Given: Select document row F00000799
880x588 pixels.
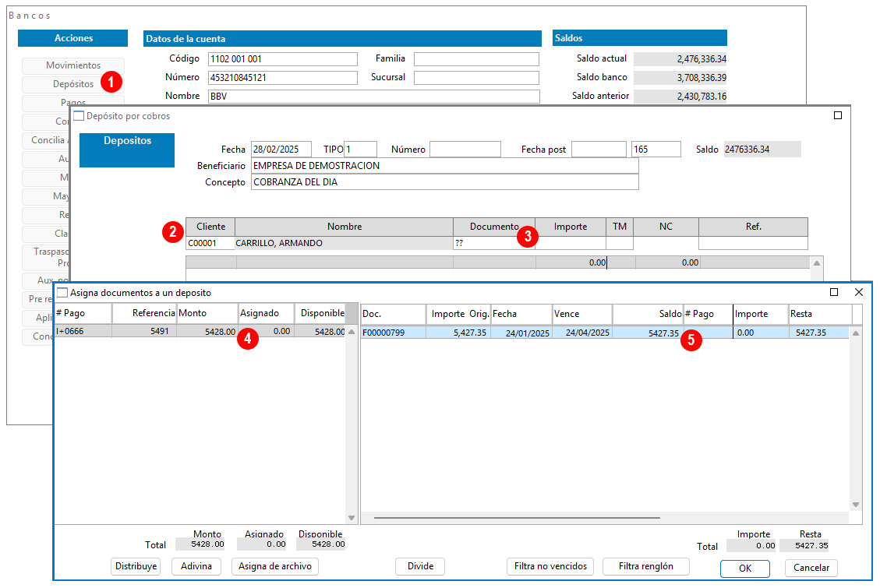Looking at the screenshot, I should coord(605,333).
